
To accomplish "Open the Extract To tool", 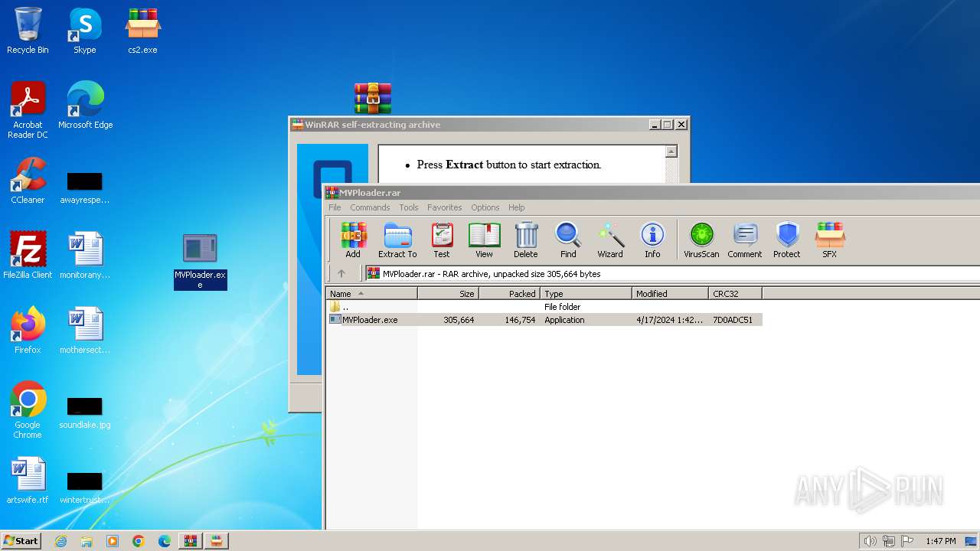I will 397,240.
